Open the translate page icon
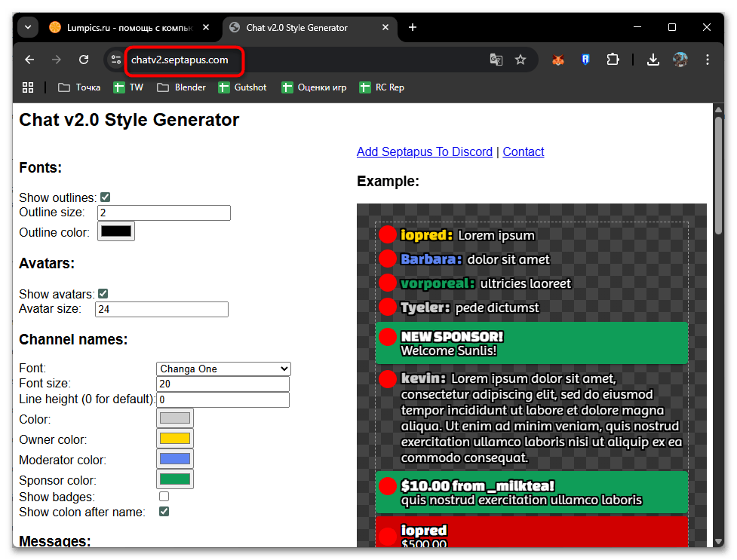The height and width of the screenshot is (560, 737). (496, 60)
